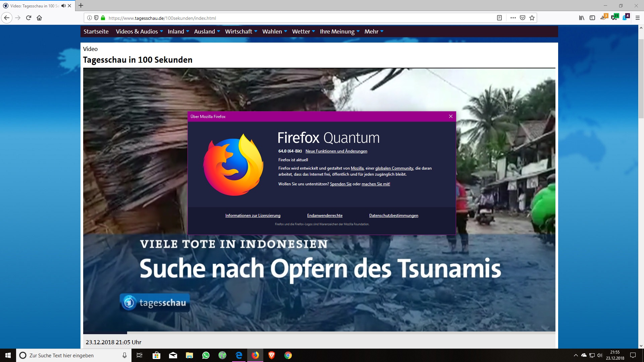Toggle the browser sidebar panel

coord(592,18)
